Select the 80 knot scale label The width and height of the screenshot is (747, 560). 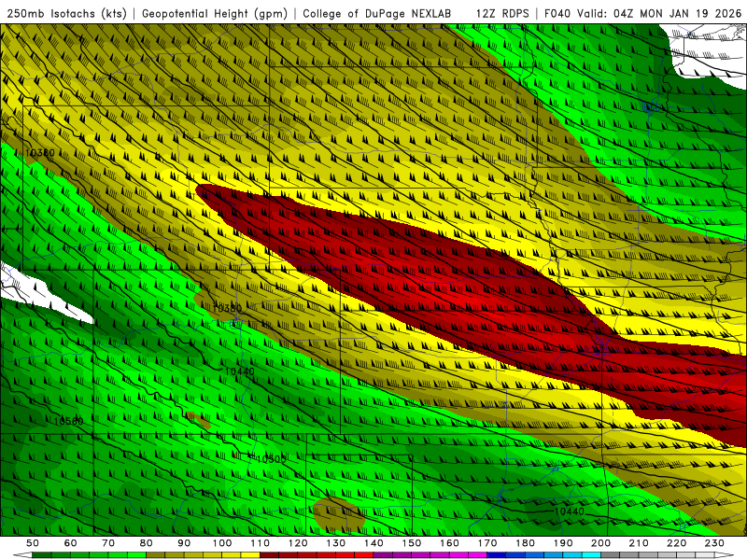[147, 543]
